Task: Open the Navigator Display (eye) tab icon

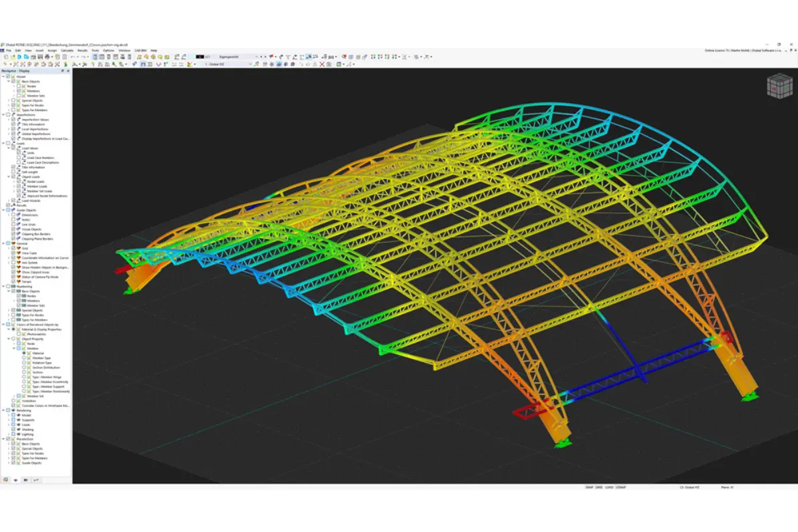Action: [15, 479]
